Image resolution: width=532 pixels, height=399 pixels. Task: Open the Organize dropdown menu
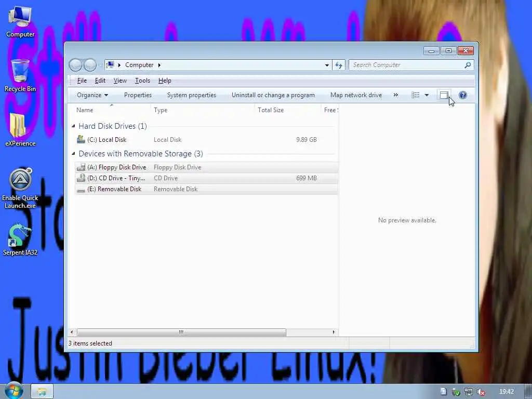pos(92,95)
